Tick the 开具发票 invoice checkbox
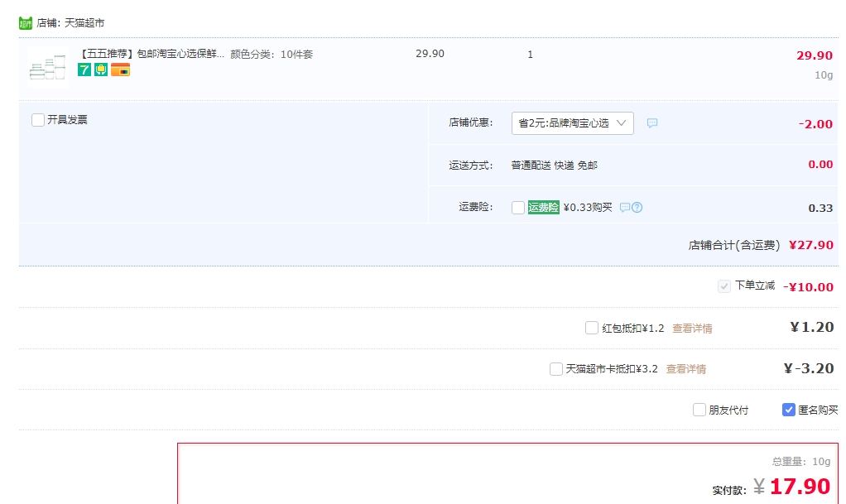 coord(38,120)
